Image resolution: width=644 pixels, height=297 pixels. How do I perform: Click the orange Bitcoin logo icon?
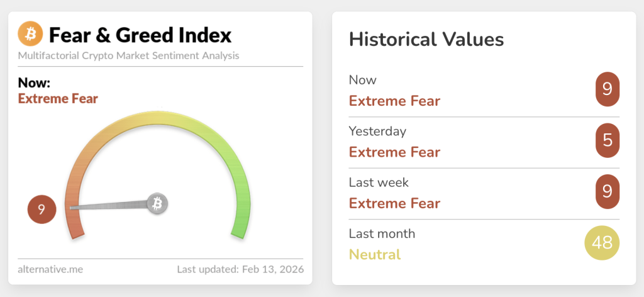tap(30, 33)
